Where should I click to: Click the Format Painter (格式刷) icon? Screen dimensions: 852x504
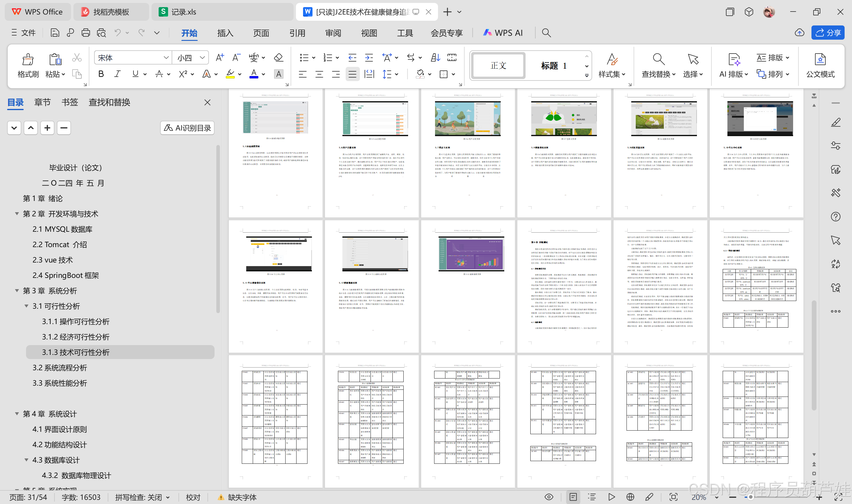(28, 60)
